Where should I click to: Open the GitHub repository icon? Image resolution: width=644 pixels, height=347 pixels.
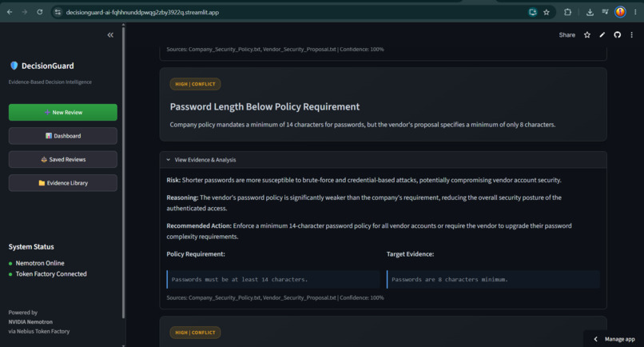pos(618,35)
